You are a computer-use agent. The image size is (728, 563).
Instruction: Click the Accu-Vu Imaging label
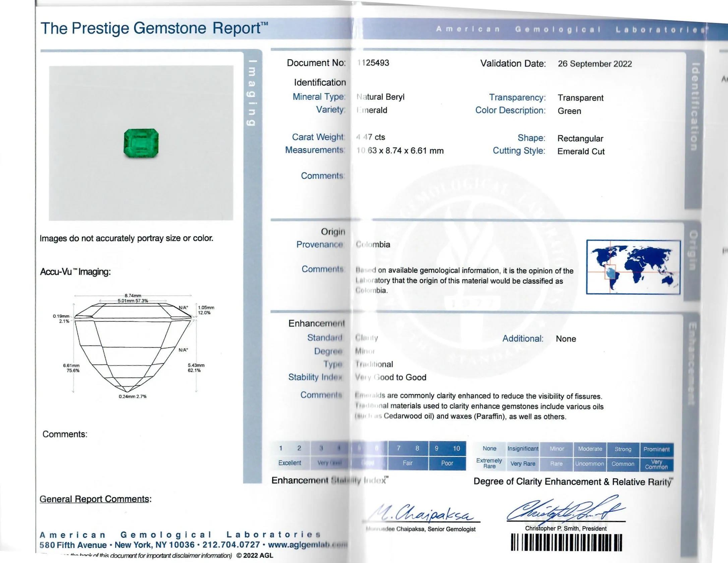[75, 272]
